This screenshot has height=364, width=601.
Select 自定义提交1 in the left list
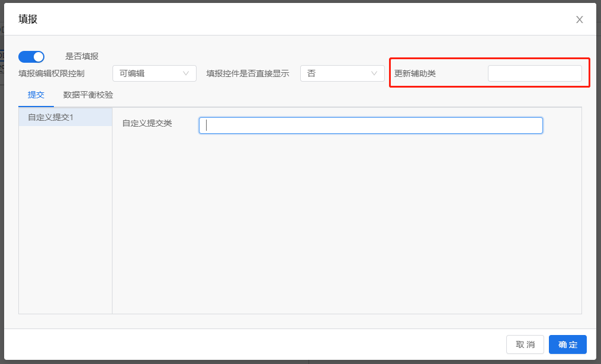click(x=66, y=117)
